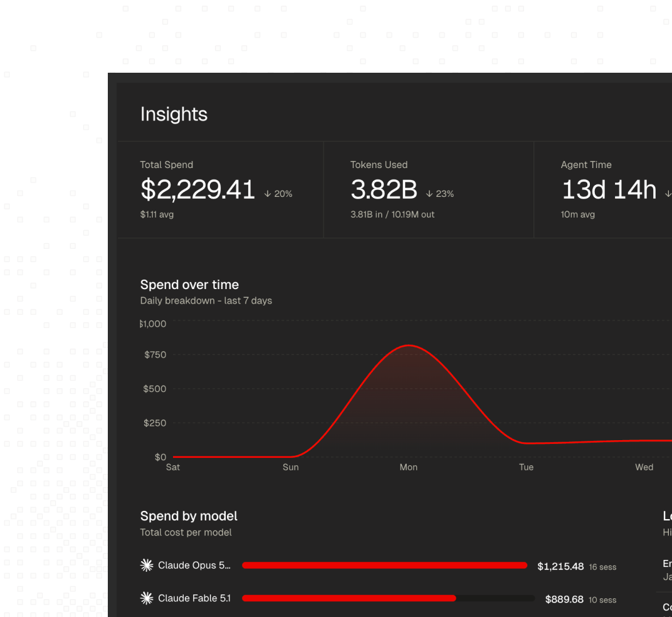Click the 23% change indicator

tap(444, 194)
